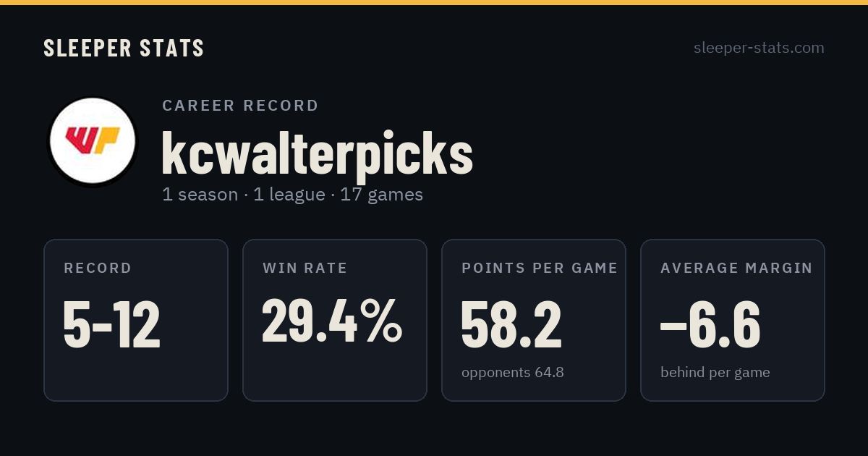Click the RECORD card label
This screenshot has width=868, height=456.
point(98,269)
